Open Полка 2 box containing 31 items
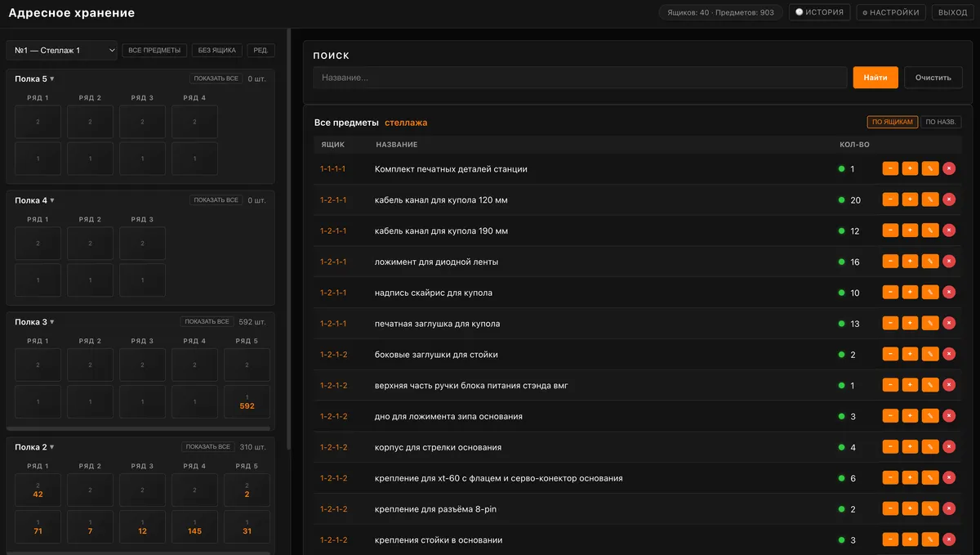Image resolution: width=980 pixels, height=555 pixels. pos(247,527)
